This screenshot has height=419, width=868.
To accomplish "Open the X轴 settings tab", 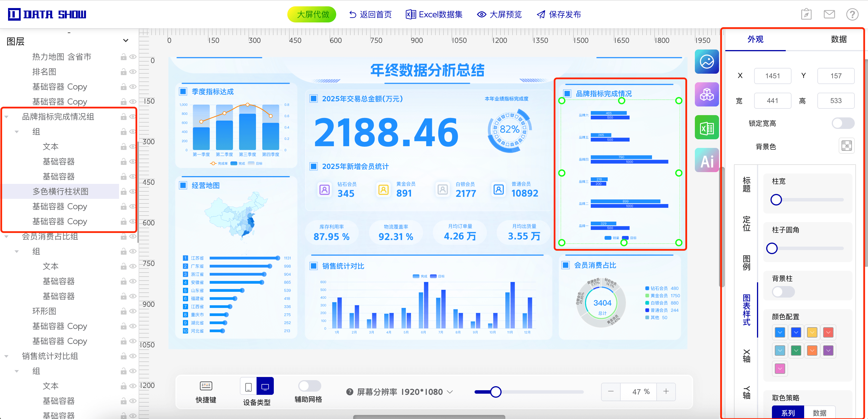I will [x=746, y=356].
